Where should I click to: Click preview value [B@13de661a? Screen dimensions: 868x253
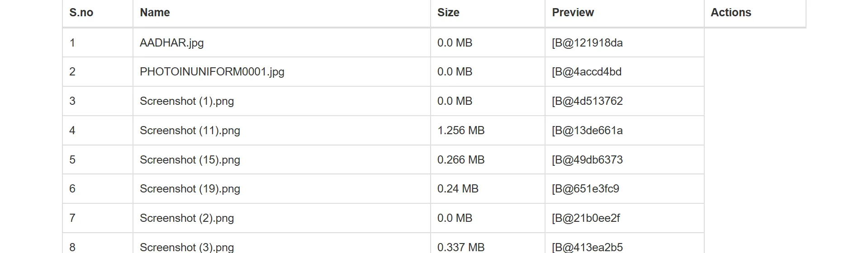[587, 131]
